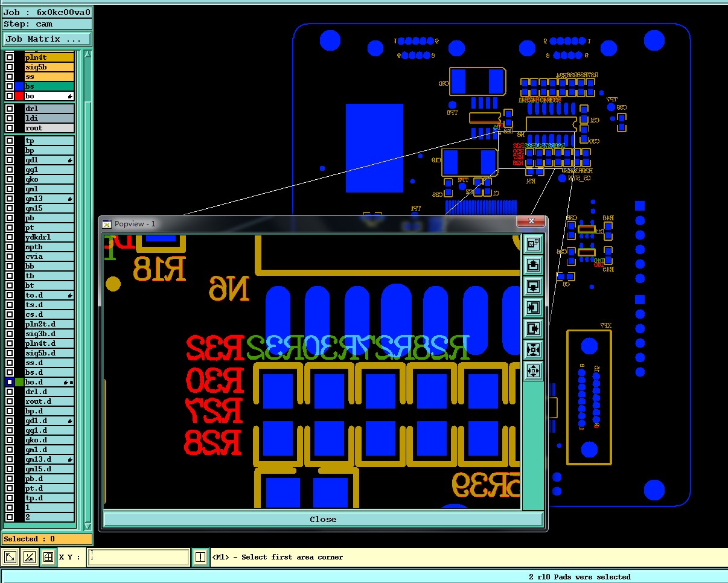Screen dimensions: 728x583
Task: Click the Popview attach window icon at top
Action: pos(533,244)
